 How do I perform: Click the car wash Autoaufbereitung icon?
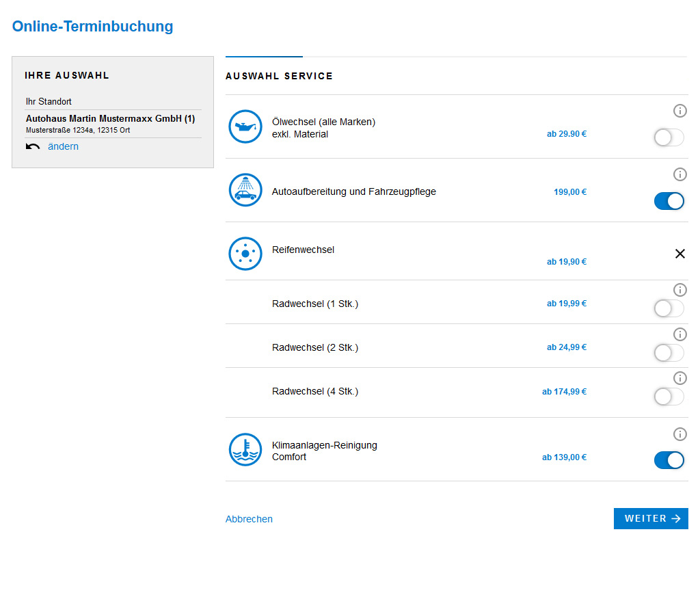pos(245,191)
